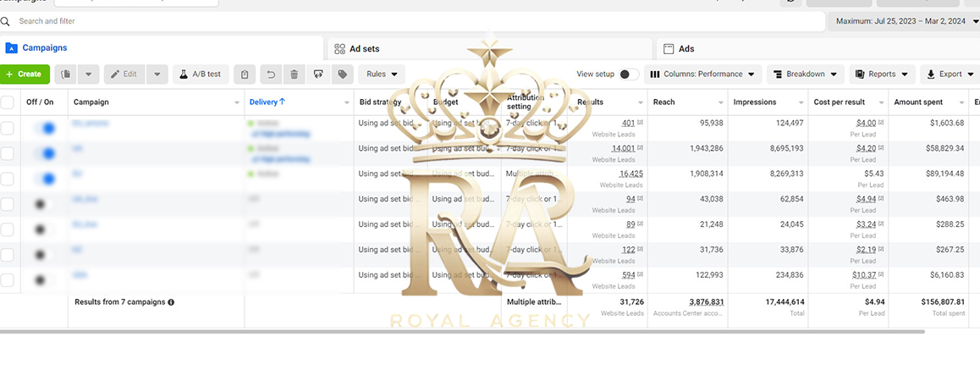Viewport: 980px width, 370px height.
Task: Click the Ad sets grid icon
Action: [x=340, y=49]
